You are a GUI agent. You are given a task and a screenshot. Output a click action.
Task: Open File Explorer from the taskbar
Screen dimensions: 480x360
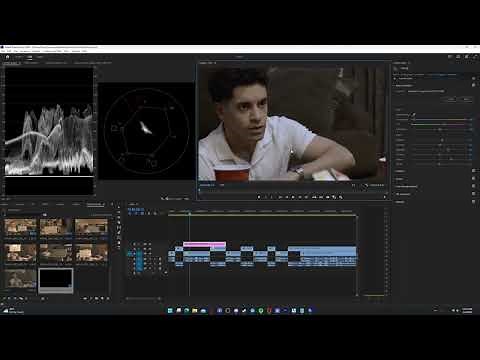(195, 310)
